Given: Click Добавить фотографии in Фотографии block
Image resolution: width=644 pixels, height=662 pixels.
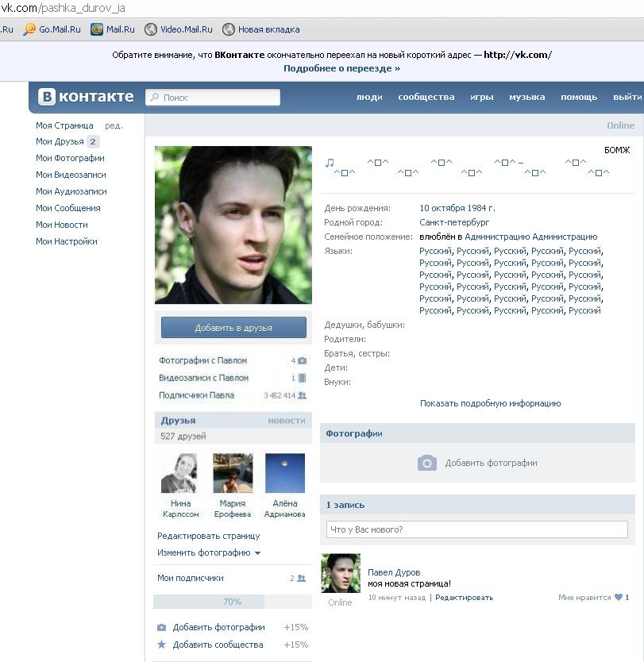Looking at the screenshot, I should click(x=491, y=463).
